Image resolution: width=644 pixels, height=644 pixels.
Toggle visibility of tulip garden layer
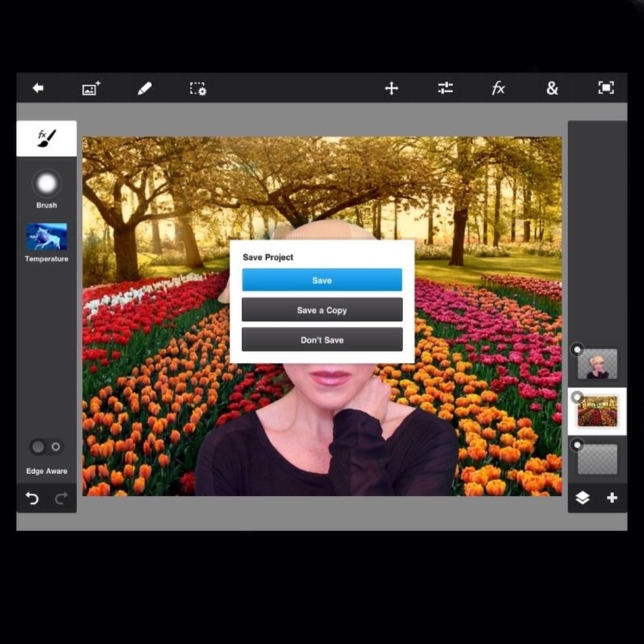(x=577, y=397)
